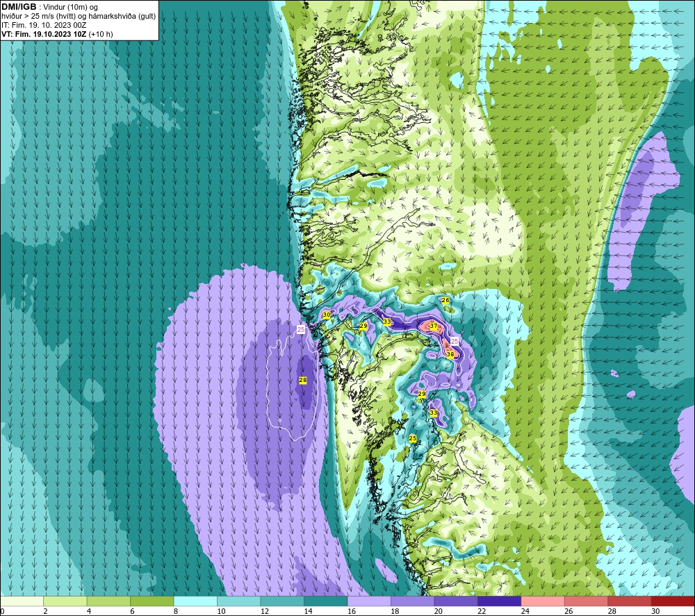Click the scale tick label 12
The height and width of the screenshot is (616, 695).
(265, 611)
